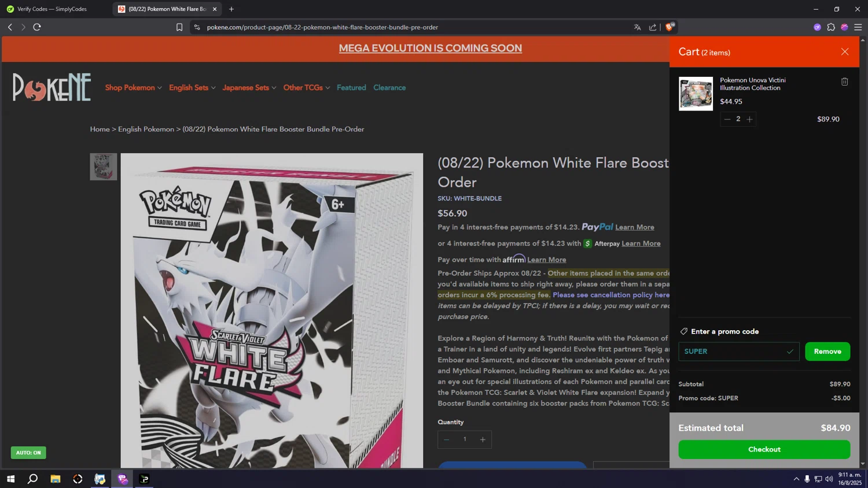Decrease cart item quantity with minus
The image size is (868, 488).
[x=727, y=119]
